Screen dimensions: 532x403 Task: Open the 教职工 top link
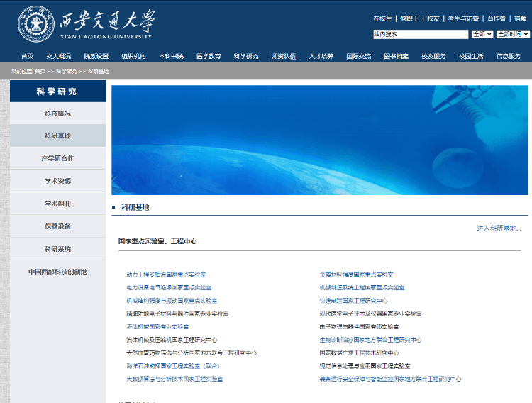409,18
